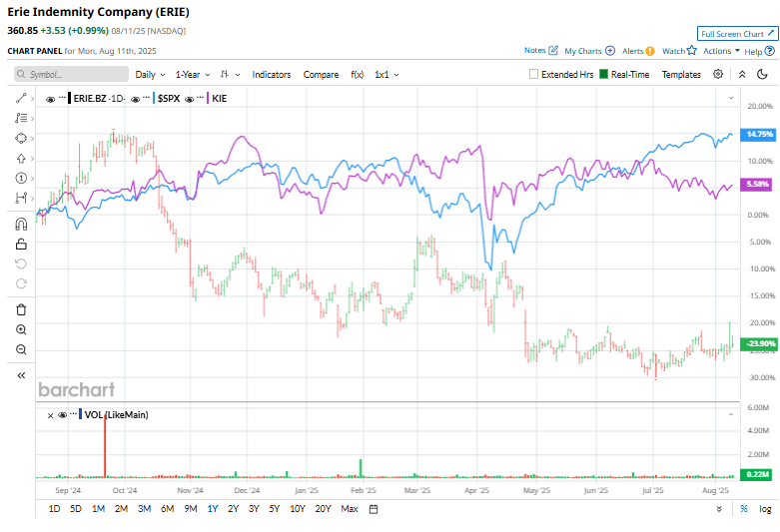Viewport: 780px width, 532px height.
Task: Click the Notes edit icon
Action: [x=553, y=50]
